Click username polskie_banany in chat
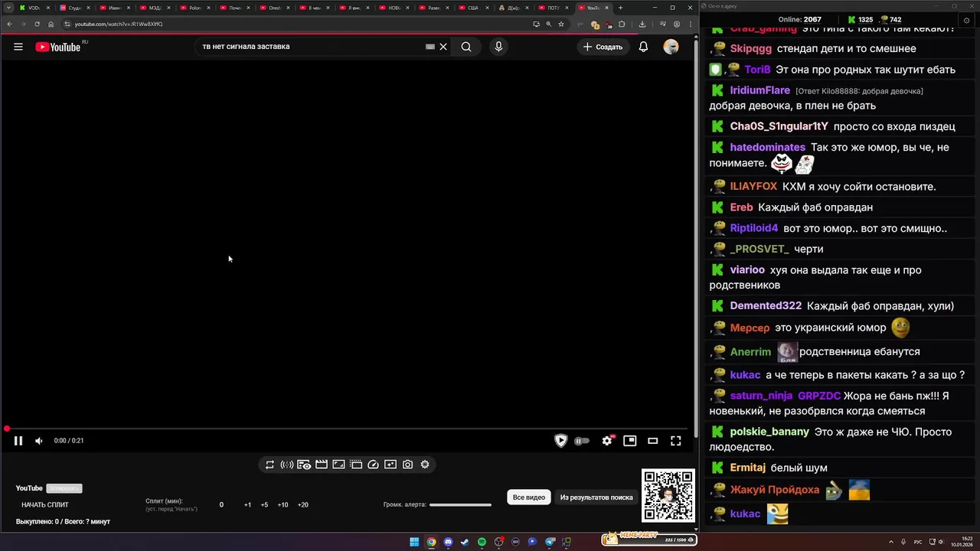 pos(769,432)
